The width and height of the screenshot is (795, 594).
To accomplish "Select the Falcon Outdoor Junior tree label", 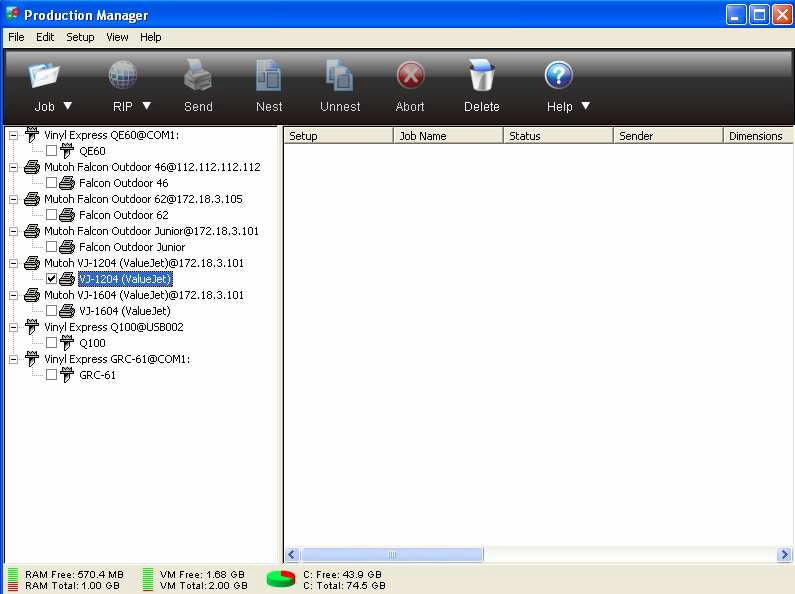I will coord(132,247).
